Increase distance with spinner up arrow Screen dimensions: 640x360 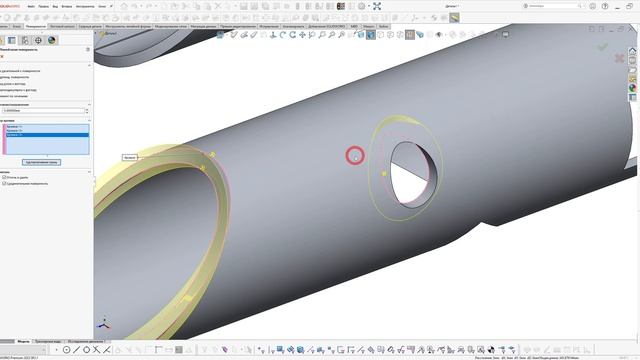[x=87, y=109]
